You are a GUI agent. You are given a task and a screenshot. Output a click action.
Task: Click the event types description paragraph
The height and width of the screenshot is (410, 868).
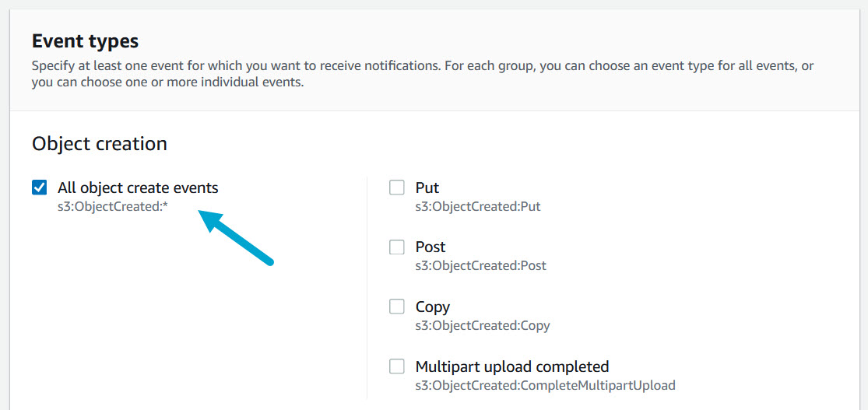tap(422, 74)
